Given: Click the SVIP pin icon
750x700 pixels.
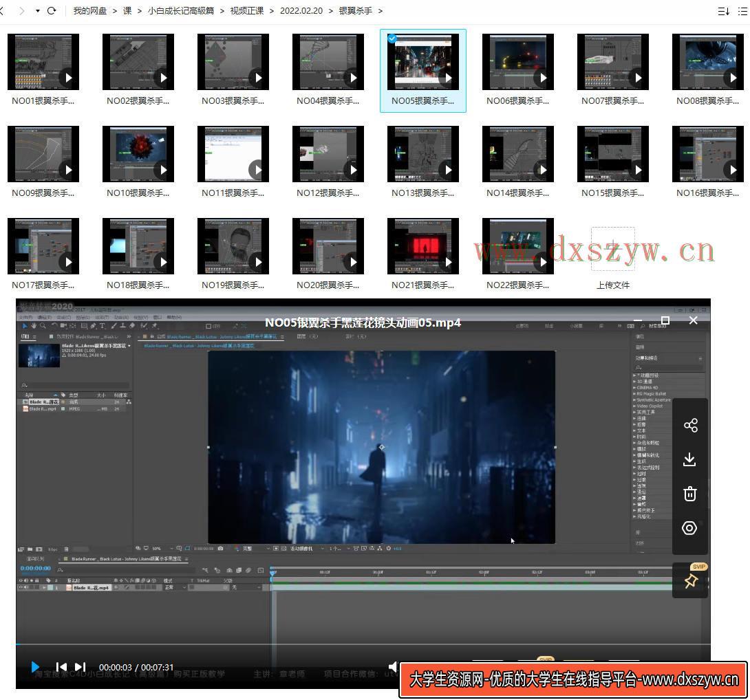Looking at the screenshot, I should click(x=691, y=581).
